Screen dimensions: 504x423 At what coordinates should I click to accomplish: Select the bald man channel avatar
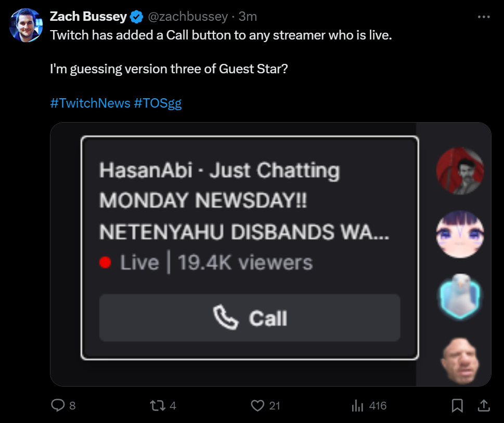click(x=460, y=360)
